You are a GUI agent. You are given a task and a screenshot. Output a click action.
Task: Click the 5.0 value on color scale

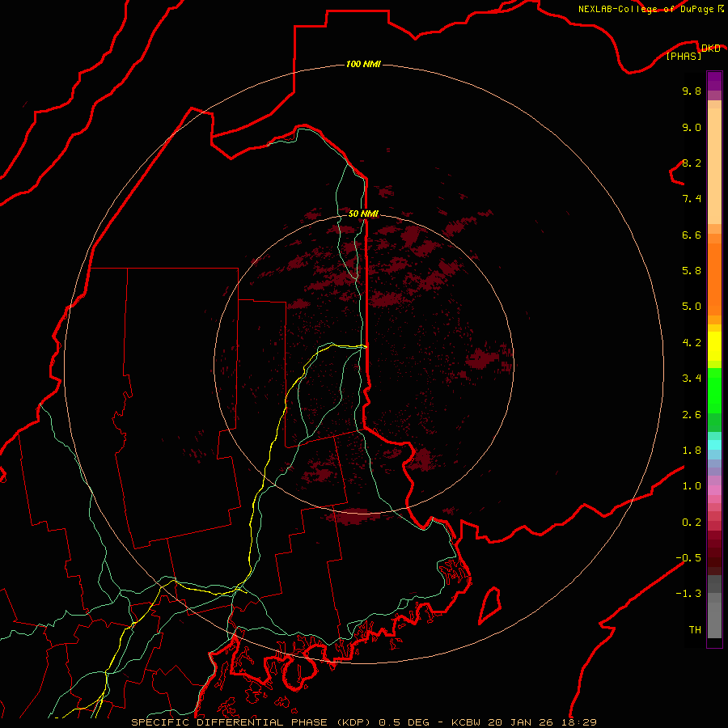(x=692, y=307)
